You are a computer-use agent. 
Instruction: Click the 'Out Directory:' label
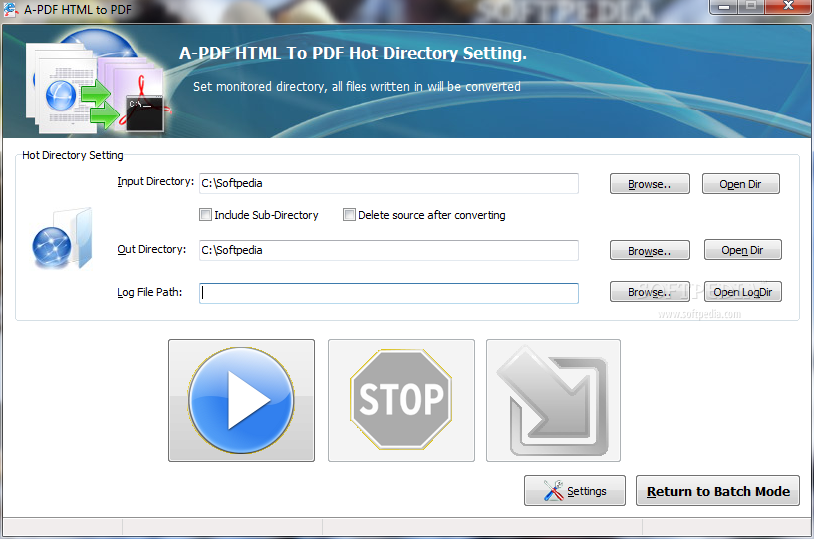tap(152, 249)
